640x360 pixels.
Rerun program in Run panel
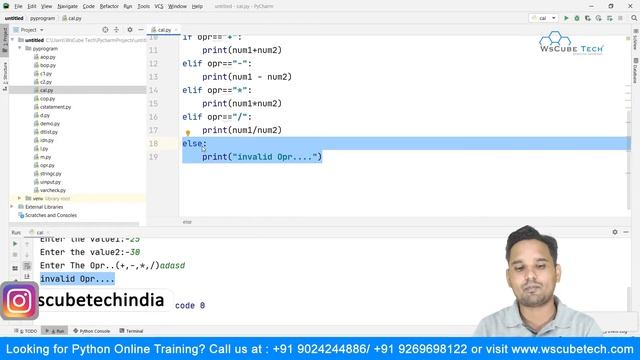coord(15,244)
